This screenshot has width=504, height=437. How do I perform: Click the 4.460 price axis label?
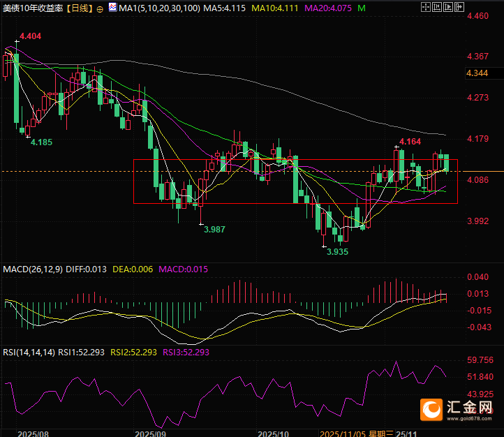pos(477,16)
